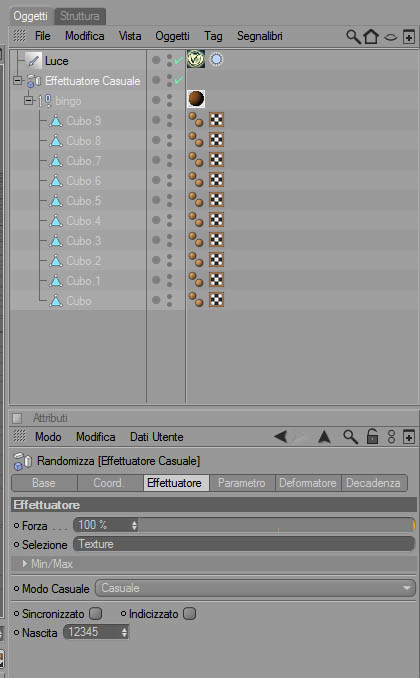420x678 pixels.
Task: Open the Dati Utente menu
Action: point(157,437)
